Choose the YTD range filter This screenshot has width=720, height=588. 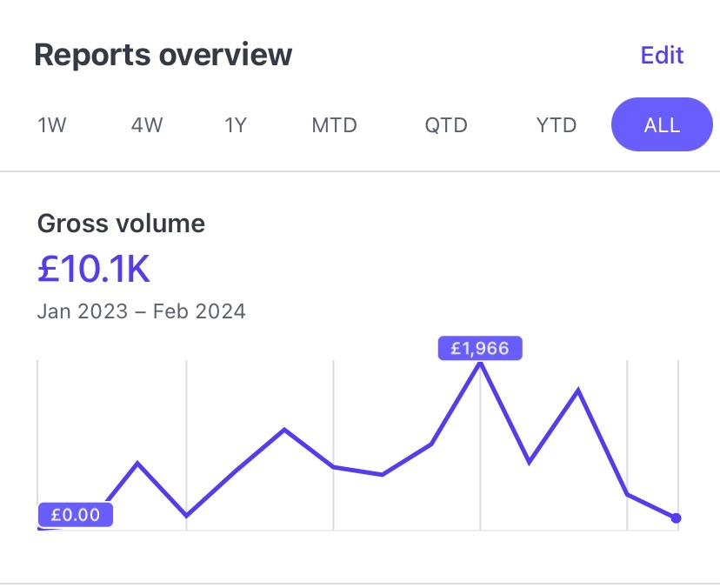(x=557, y=125)
